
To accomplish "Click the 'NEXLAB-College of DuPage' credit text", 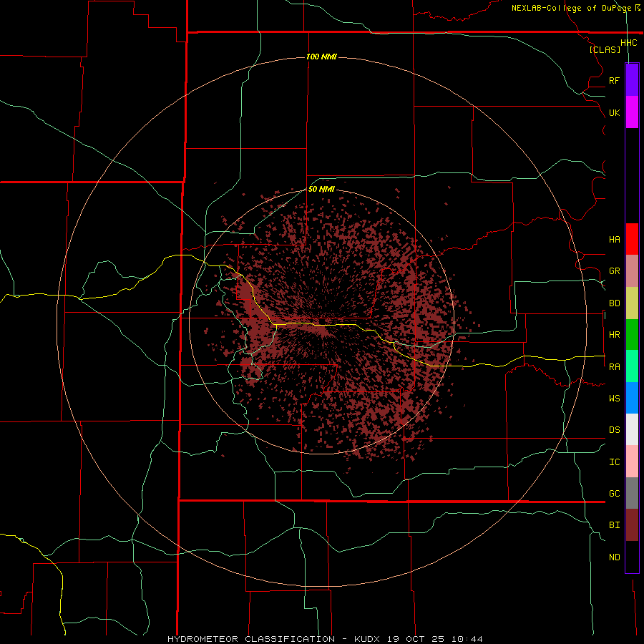I will (x=572, y=8).
